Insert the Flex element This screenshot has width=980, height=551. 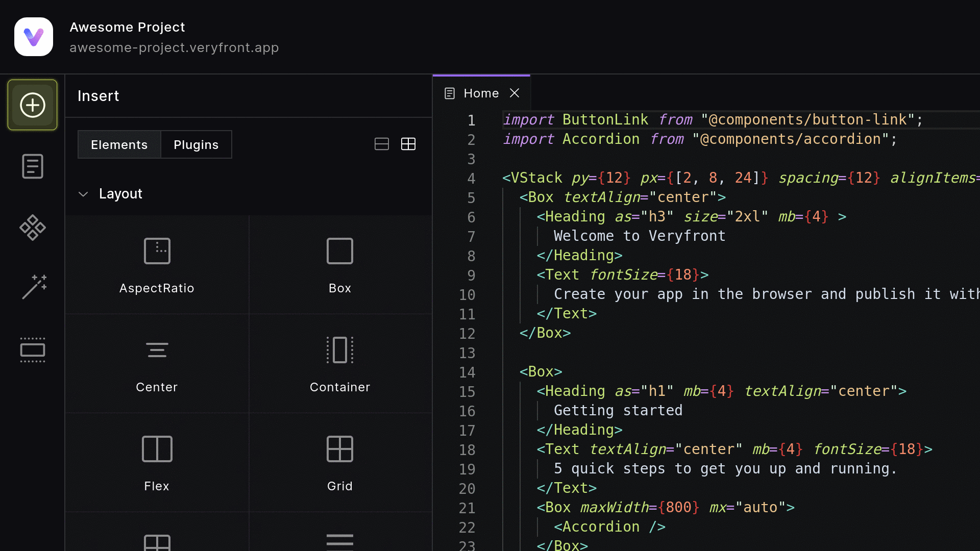(157, 463)
